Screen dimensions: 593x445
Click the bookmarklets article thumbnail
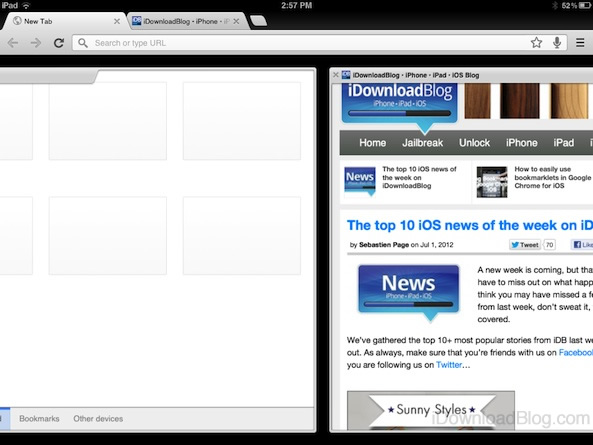click(x=492, y=182)
